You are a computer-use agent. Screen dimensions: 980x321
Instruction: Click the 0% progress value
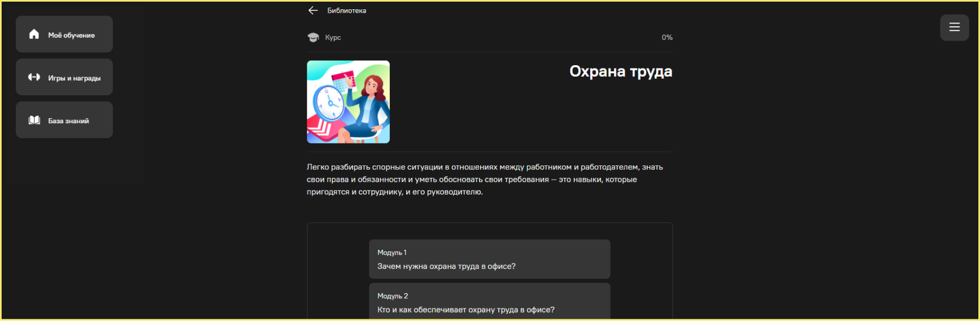[667, 37]
